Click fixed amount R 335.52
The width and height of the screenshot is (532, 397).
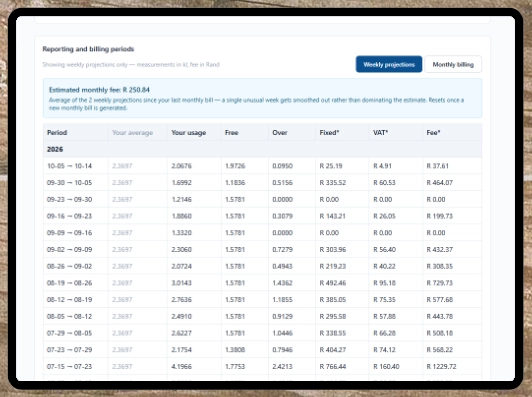(x=332, y=183)
